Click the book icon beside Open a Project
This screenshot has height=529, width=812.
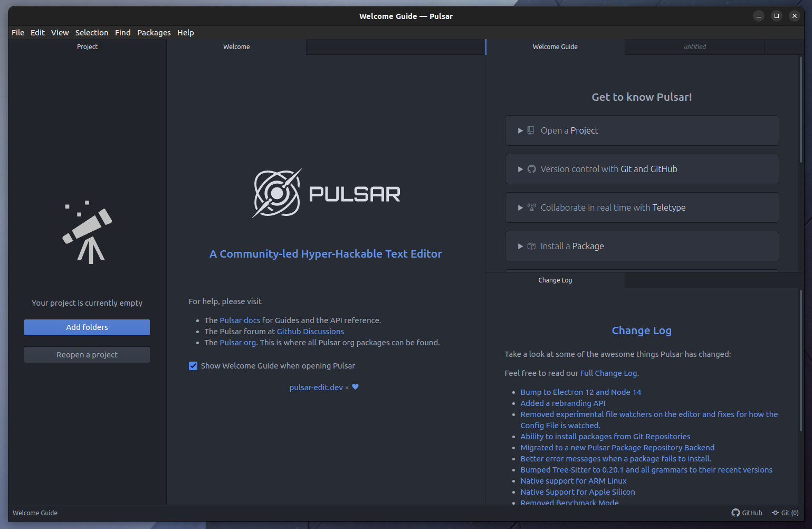point(531,130)
